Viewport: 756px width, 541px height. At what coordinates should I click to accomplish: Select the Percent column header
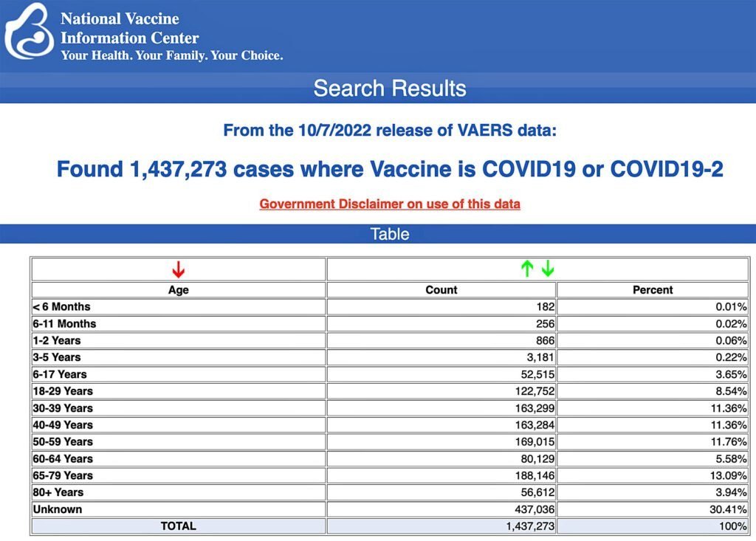tap(653, 289)
